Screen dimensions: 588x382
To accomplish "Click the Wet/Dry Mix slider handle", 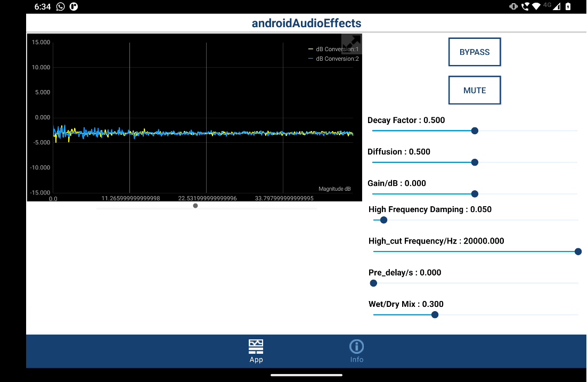I will click(435, 315).
